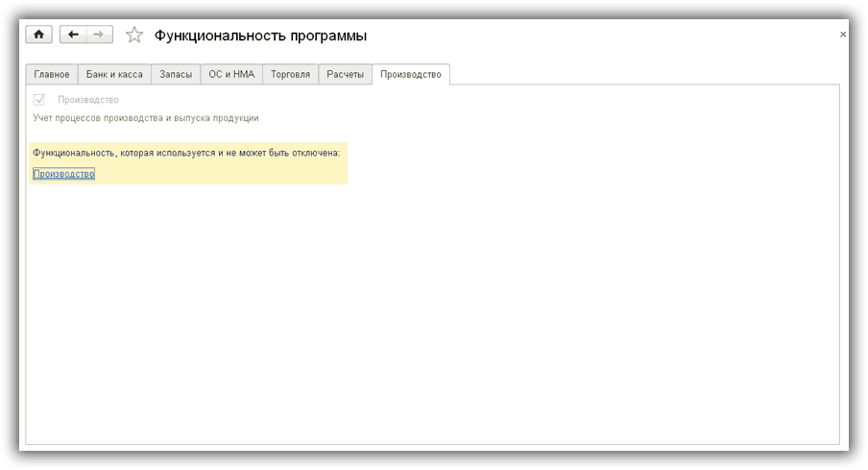Viewport: 868px width, 470px height.
Task: Follow the underlined Производство link
Action: click(x=63, y=174)
